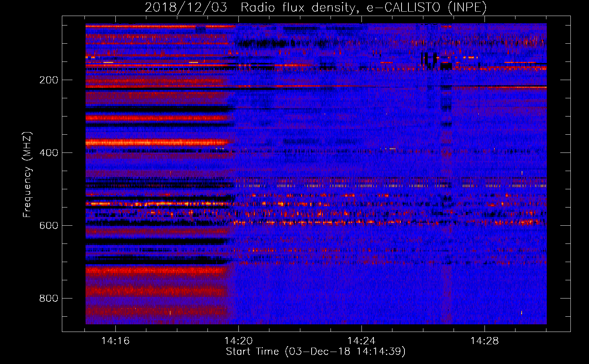Click the 'Frequency (MHZ)' axis label
This screenshot has width=589, height=364.
tap(27, 175)
